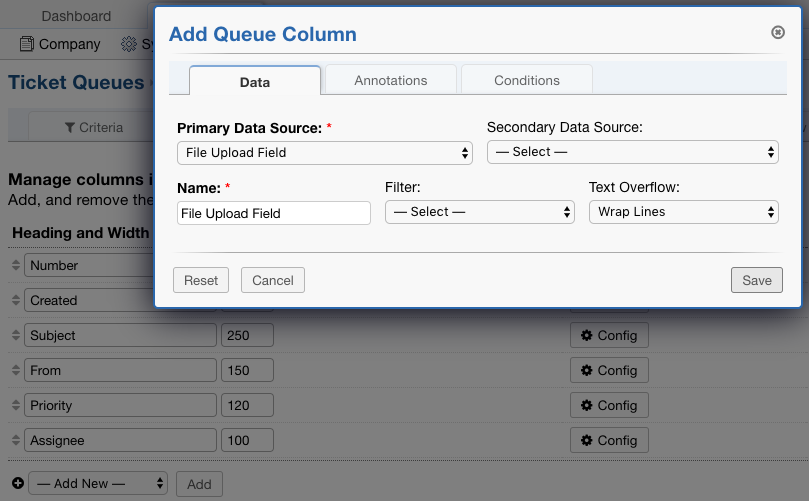
Task: Click the Ticket Queues heading link
Action: (x=76, y=83)
